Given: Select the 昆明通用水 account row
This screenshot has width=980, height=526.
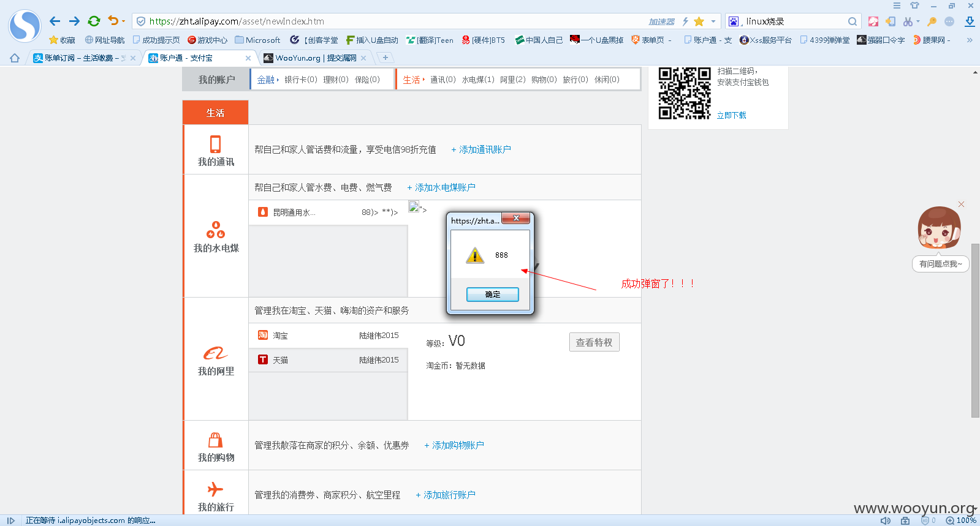Looking at the screenshot, I should point(328,212).
